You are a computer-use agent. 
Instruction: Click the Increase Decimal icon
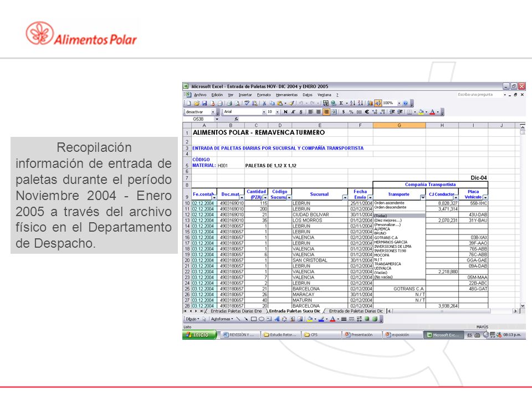(x=375, y=111)
